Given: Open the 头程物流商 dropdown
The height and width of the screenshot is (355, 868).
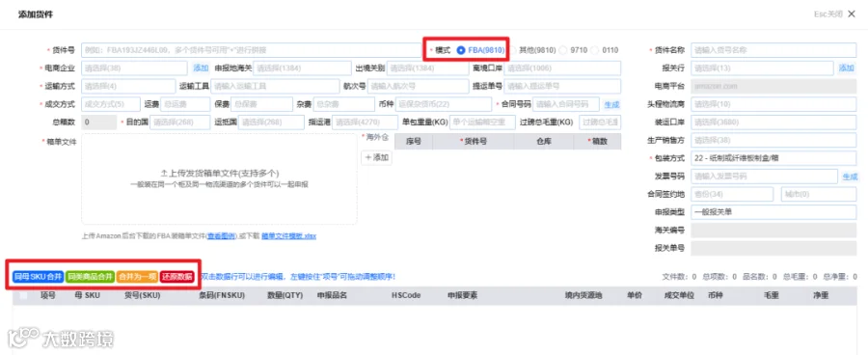Looking at the screenshot, I should [773, 104].
